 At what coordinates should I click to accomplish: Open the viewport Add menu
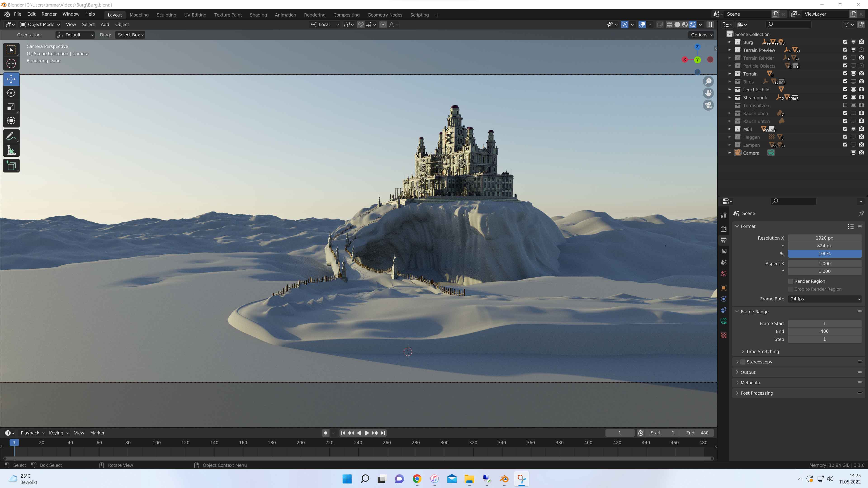[x=105, y=25]
